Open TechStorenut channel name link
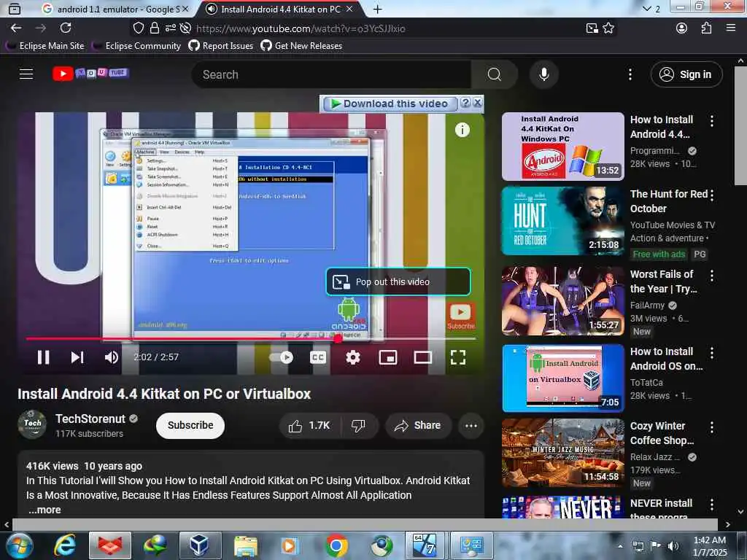The width and height of the screenshot is (747, 560). (90, 419)
